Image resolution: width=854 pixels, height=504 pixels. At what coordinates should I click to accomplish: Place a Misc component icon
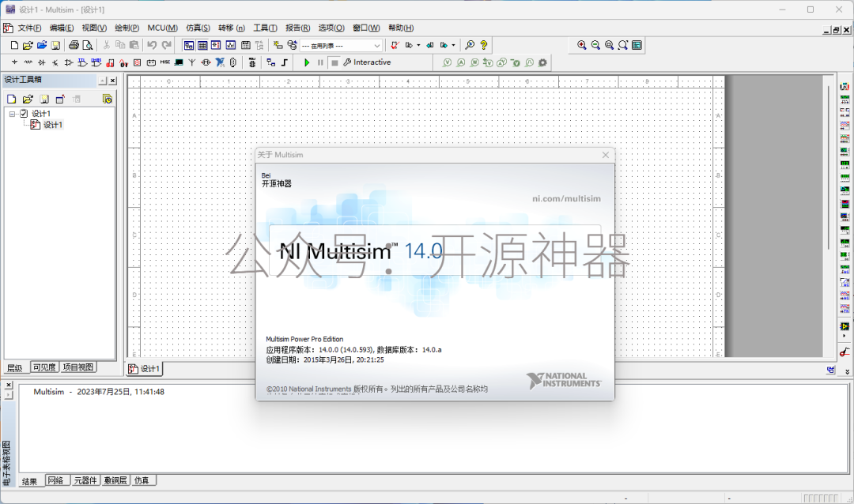click(165, 62)
